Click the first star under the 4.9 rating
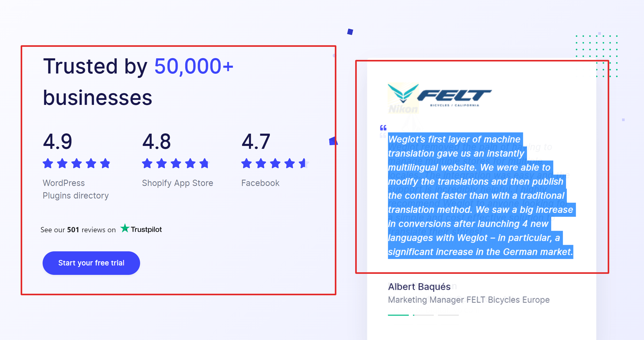Image resolution: width=644 pixels, height=340 pixels. pos(48,163)
